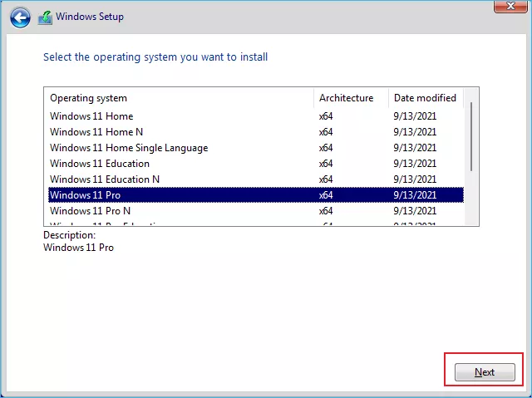Image resolution: width=532 pixels, height=398 pixels.
Task: Click x64 in the Windows 11 Pro N row
Action: tap(326, 211)
